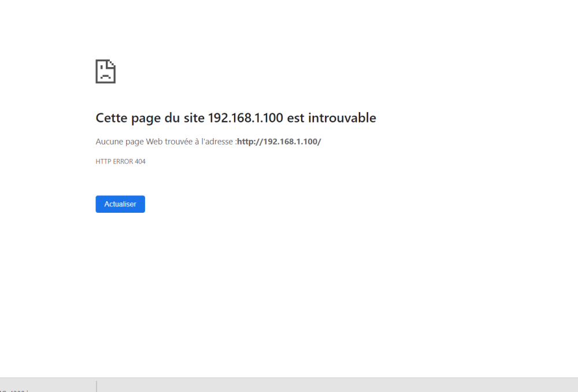Click the sad page error icon
The image size is (578, 392).
(x=105, y=71)
